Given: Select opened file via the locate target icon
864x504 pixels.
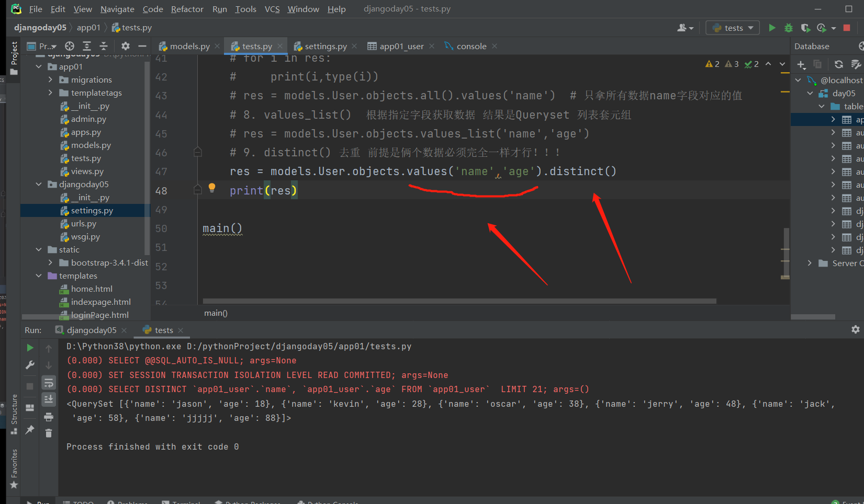Looking at the screenshot, I should click(x=70, y=46).
